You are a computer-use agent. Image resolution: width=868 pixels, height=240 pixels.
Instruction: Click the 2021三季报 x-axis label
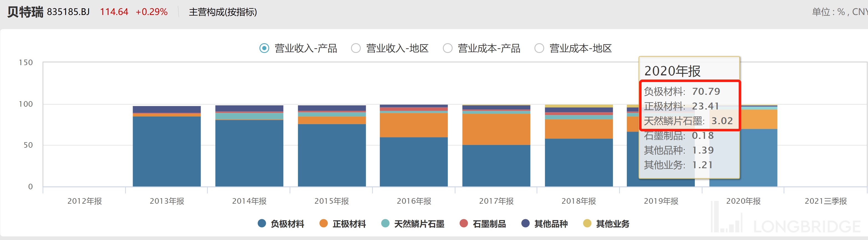coord(825,201)
